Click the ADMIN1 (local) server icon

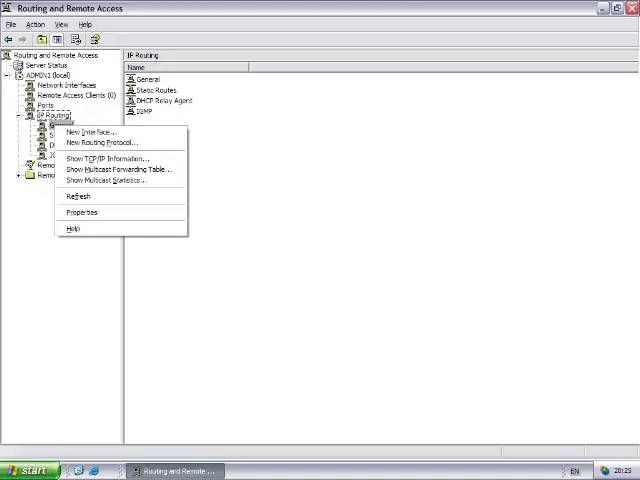[x=19, y=76]
